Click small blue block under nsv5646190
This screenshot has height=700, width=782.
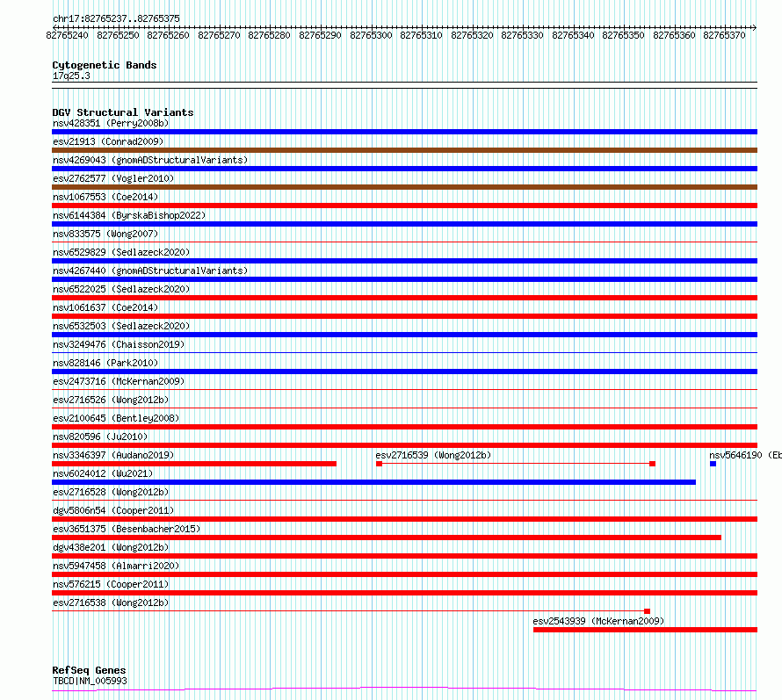pos(713,464)
